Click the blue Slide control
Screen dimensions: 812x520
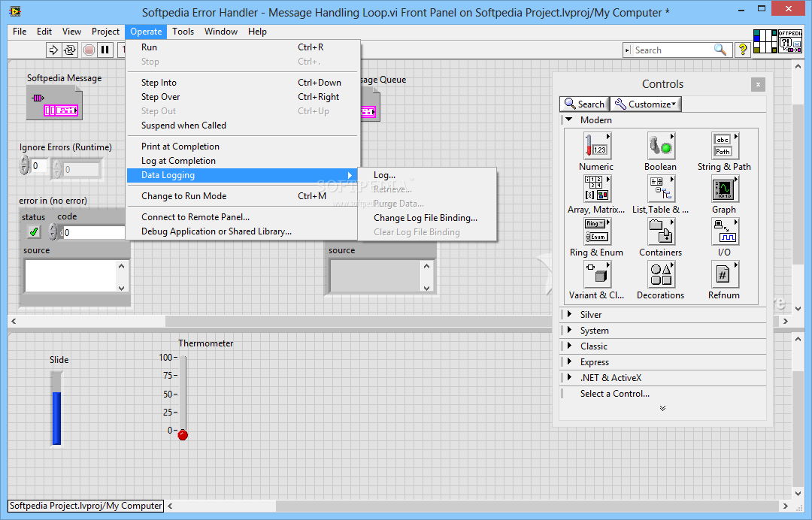click(x=56, y=408)
